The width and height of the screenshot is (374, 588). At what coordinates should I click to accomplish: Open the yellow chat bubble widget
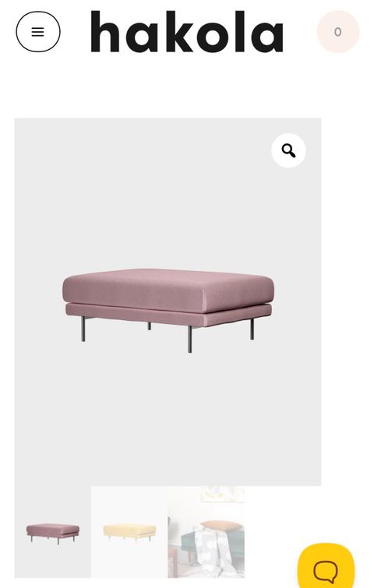click(326, 566)
